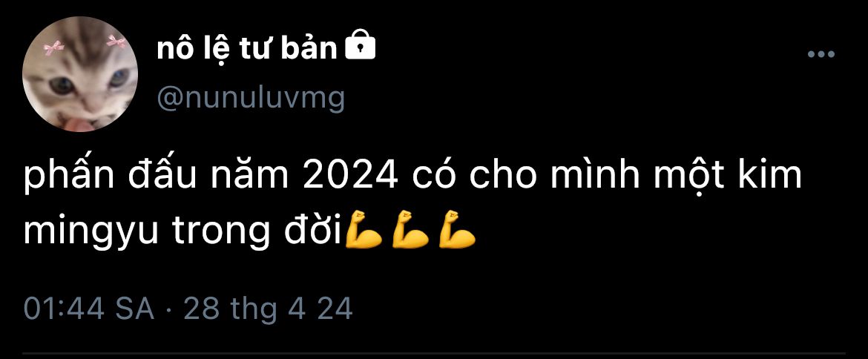868x359 pixels.
Task: Open the kitten profile picture
Action: point(79,74)
